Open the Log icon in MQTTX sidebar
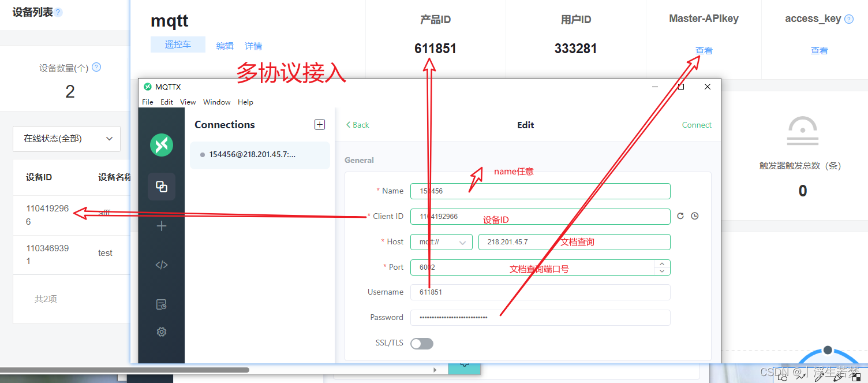The width and height of the screenshot is (868, 383). (x=162, y=304)
